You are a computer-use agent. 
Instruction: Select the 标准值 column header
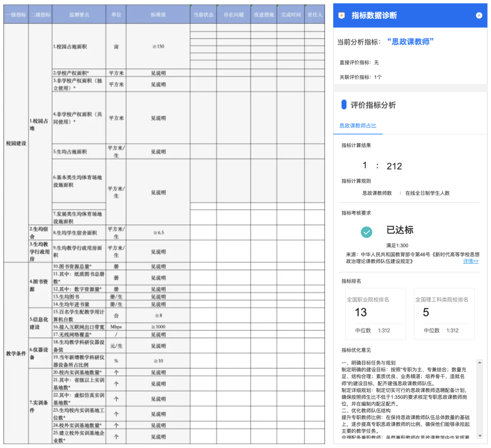pos(158,15)
